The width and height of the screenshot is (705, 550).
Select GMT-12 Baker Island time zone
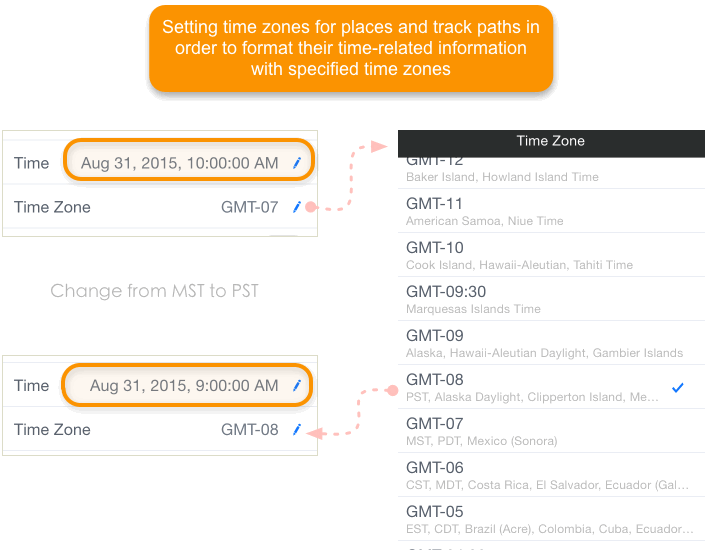(551, 173)
